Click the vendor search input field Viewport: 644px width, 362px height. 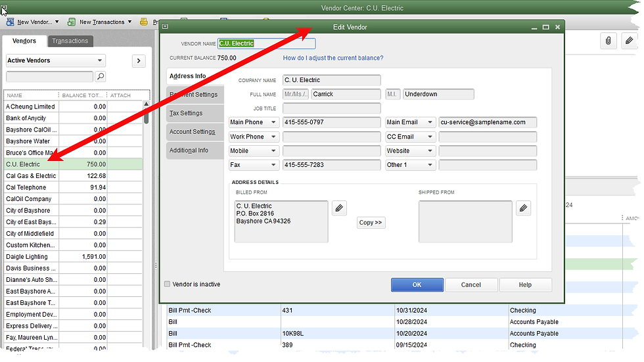[x=50, y=76]
